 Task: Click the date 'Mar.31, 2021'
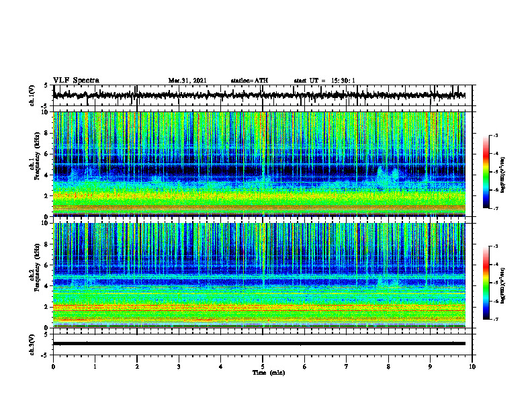[x=187, y=81]
